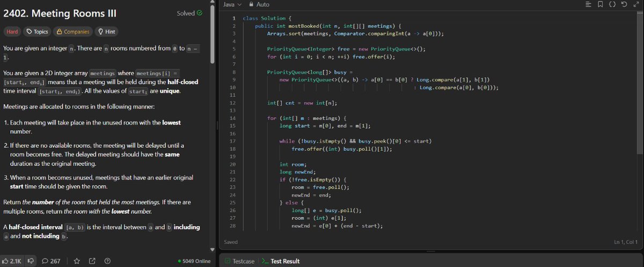Open the Topics tag
This screenshot has width=644, height=267.
(37, 32)
